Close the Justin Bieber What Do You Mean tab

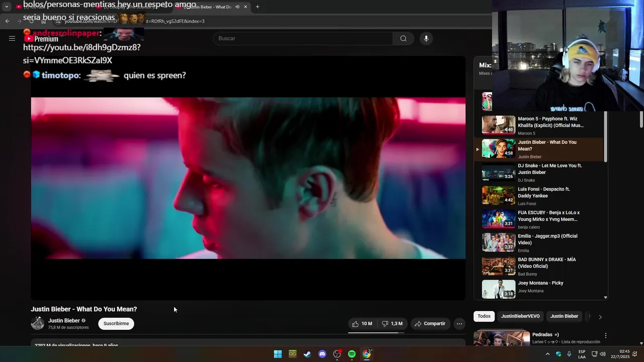point(246,7)
